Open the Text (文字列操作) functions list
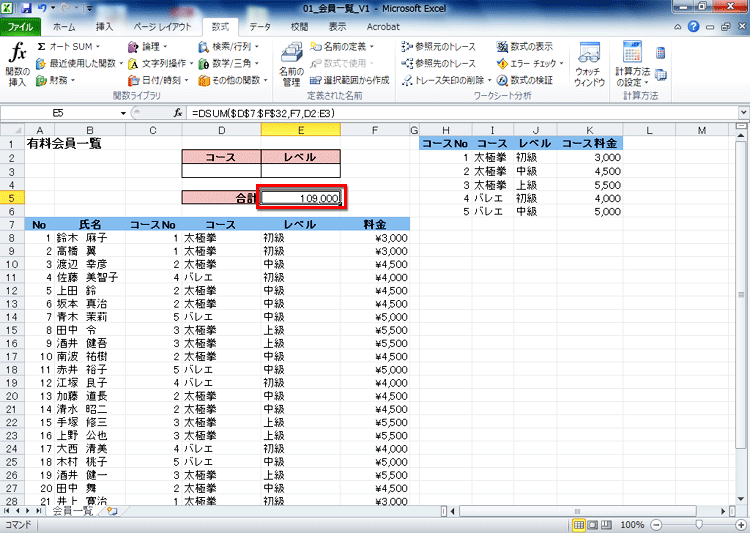This screenshot has width=750, height=533. click(160, 63)
